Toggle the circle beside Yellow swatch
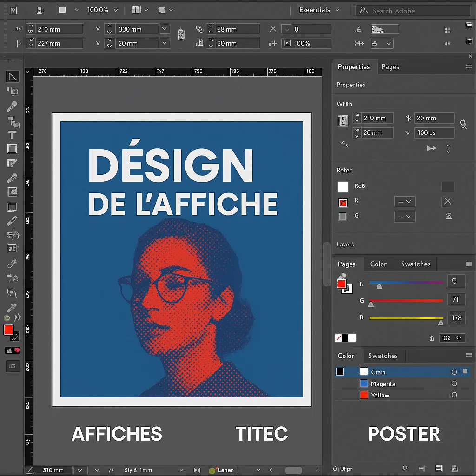 454,395
